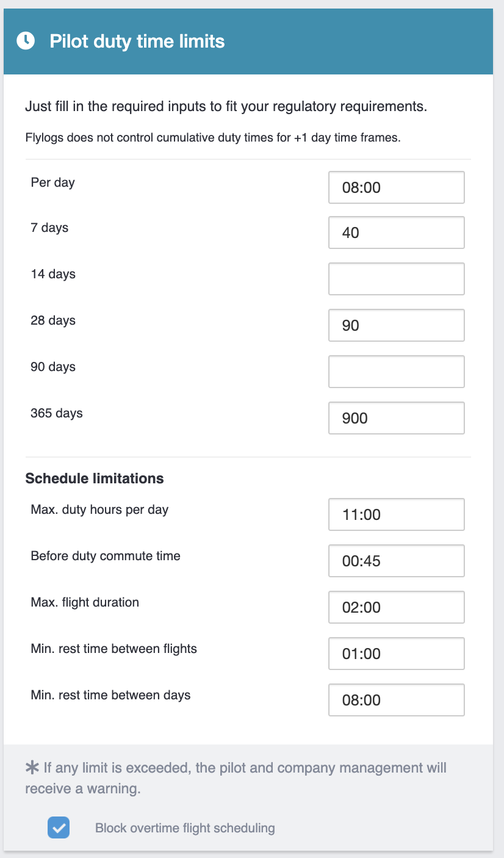Click the Max. flight duration label

[x=85, y=602]
